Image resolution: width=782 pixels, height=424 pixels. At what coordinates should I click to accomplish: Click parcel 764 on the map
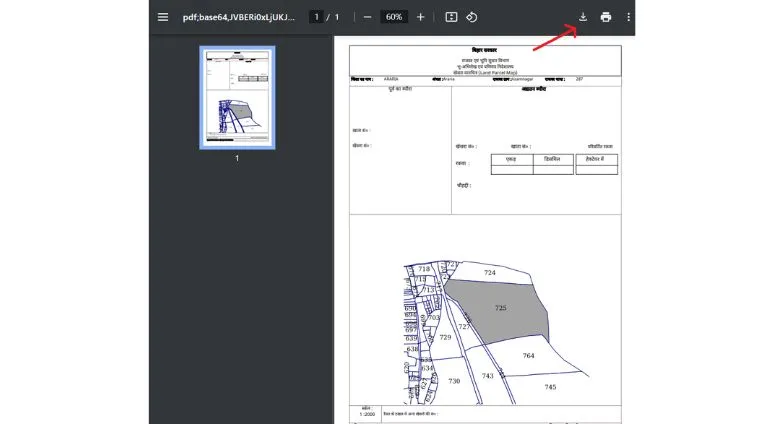[528, 355]
